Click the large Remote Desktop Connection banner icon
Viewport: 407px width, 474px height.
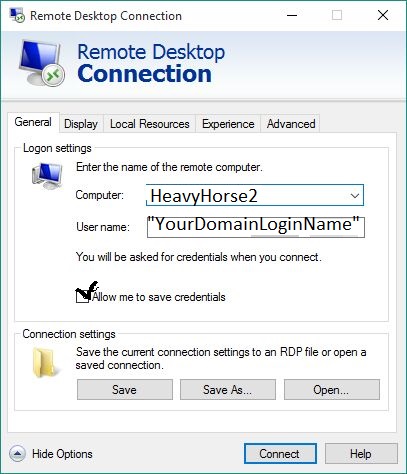point(42,63)
